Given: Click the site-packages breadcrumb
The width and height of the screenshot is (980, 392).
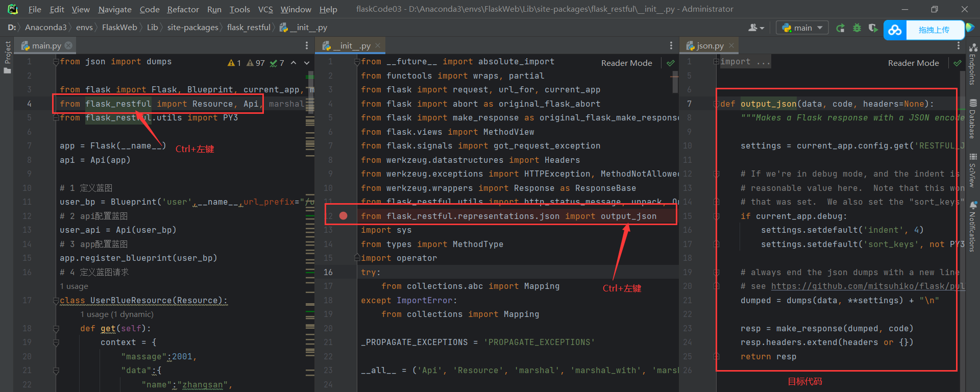Looking at the screenshot, I should pyautogui.click(x=193, y=28).
